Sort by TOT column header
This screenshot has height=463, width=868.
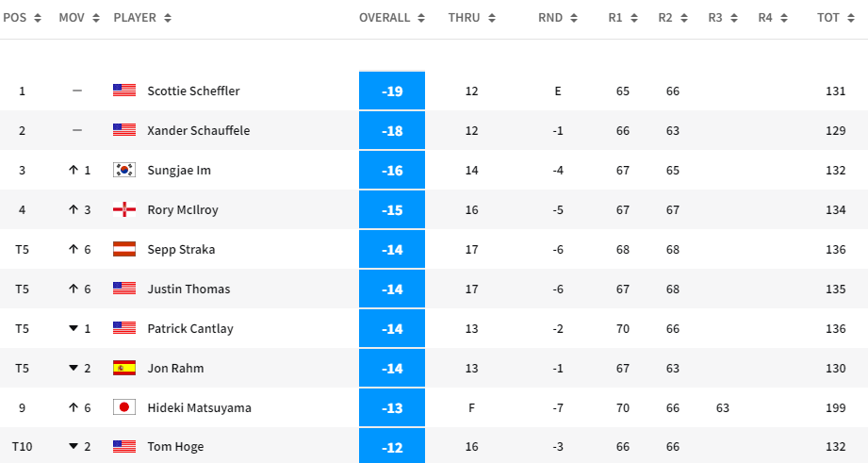(x=835, y=18)
